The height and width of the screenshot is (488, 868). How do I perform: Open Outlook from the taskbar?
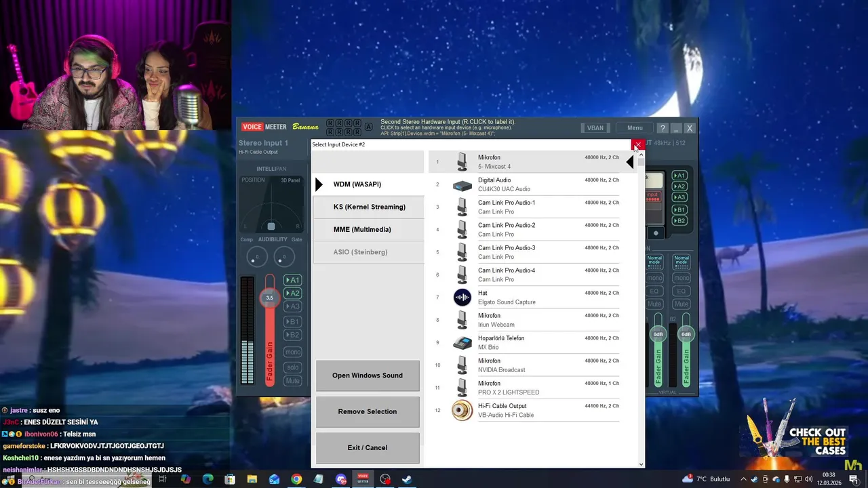[274, 479]
